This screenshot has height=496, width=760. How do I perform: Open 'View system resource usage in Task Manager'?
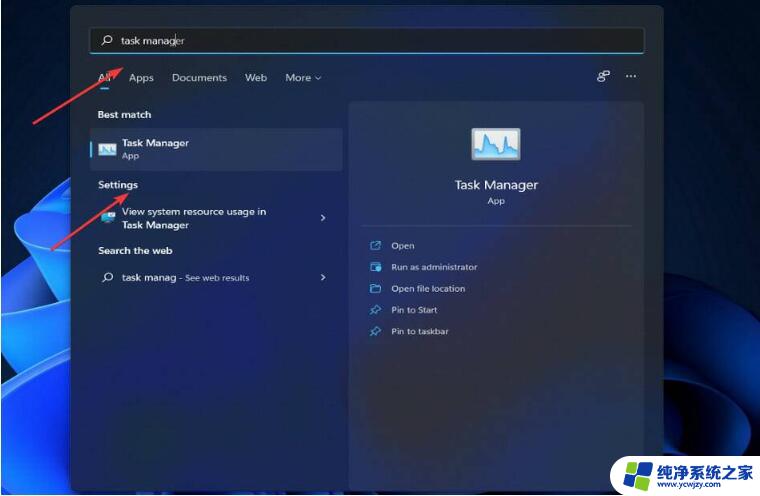coord(216,218)
